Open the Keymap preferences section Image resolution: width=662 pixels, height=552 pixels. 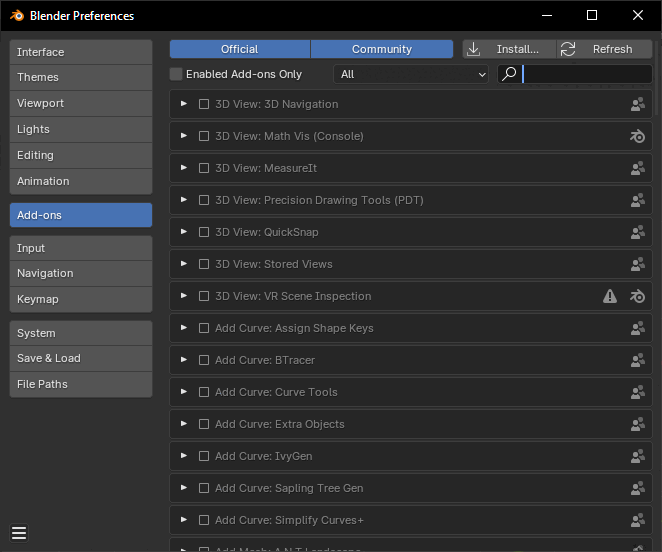coord(81,299)
